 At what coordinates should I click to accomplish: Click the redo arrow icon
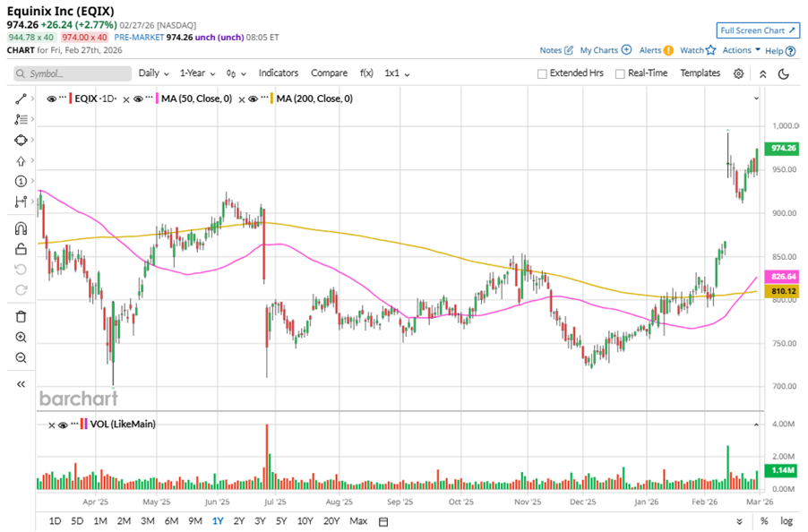[x=21, y=290]
